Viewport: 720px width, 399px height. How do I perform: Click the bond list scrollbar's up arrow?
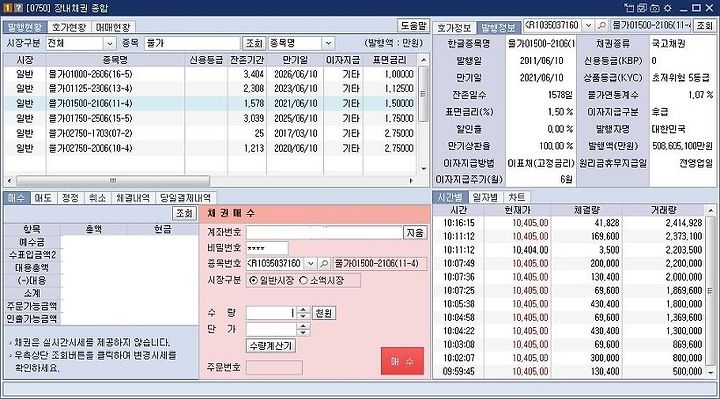click(423, 60)
